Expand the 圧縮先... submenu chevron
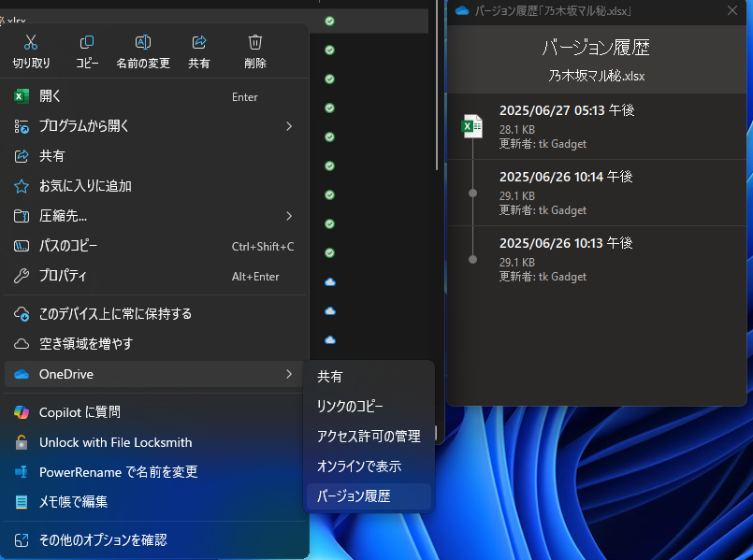 coord(289,216)
